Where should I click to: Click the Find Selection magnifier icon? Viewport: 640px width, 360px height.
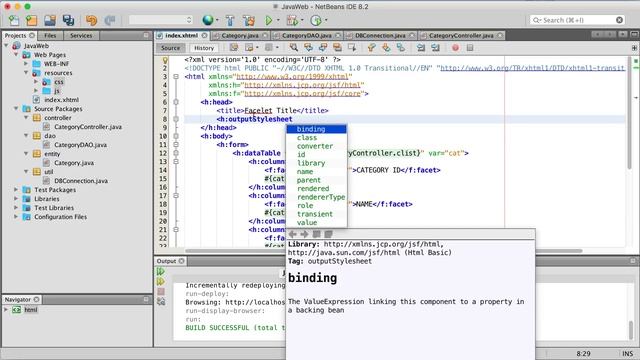click(x=293, y=48)
